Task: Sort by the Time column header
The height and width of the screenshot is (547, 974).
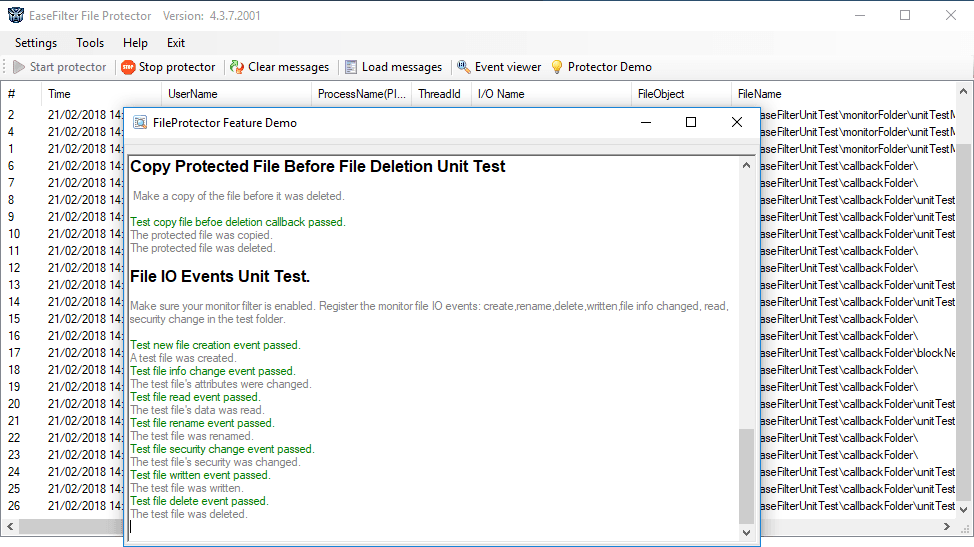Action: point(101,94)
